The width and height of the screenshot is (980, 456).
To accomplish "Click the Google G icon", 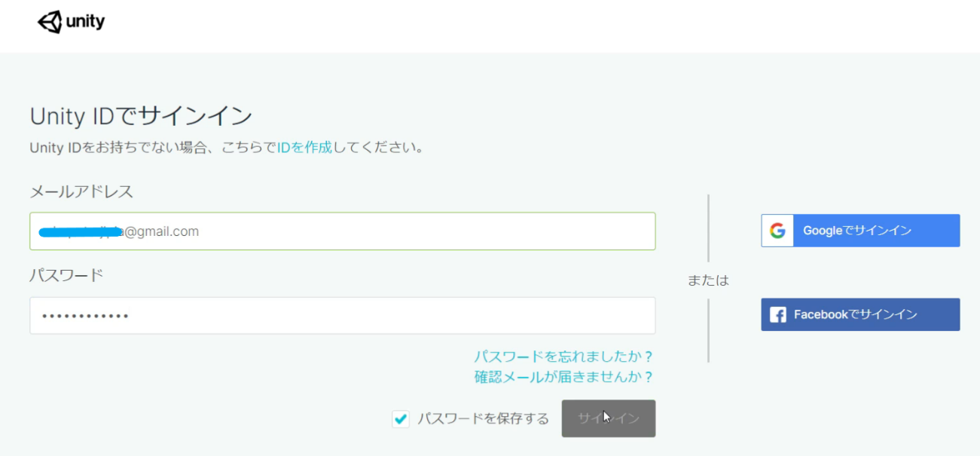I will pos(777,231).
